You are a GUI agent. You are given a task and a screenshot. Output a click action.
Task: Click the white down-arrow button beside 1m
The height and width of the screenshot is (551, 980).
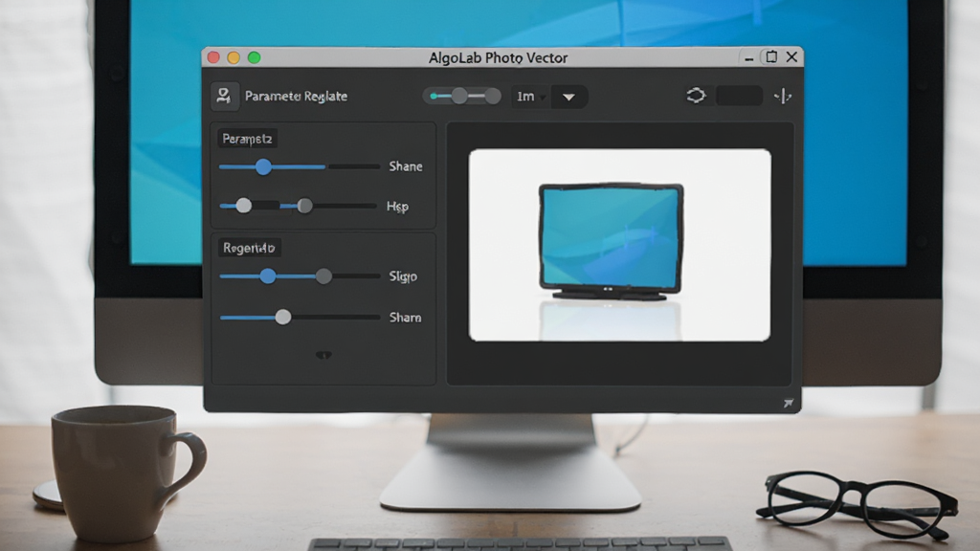point(568,97)
